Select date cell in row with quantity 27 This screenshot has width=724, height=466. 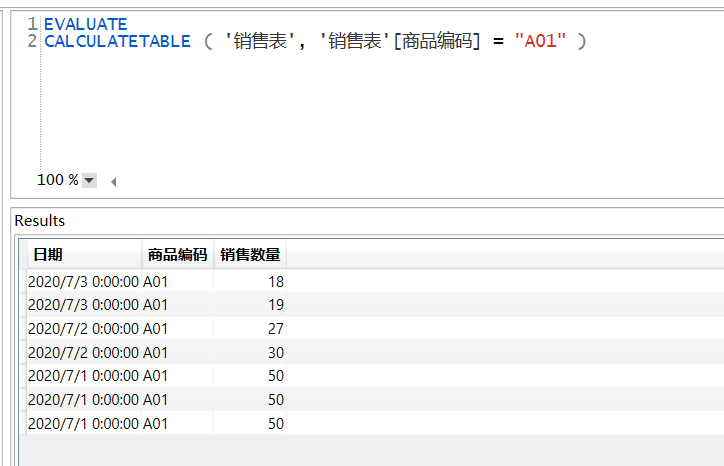tap(84, 328)
